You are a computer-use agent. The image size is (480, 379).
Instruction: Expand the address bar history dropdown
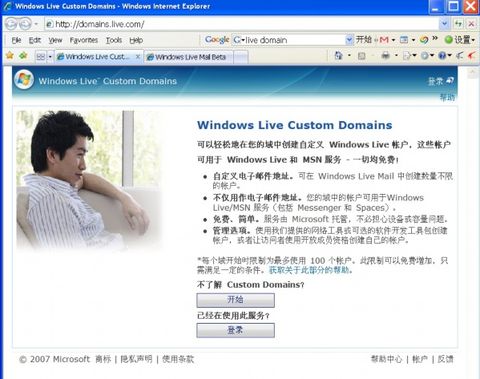tap(444, 24)
